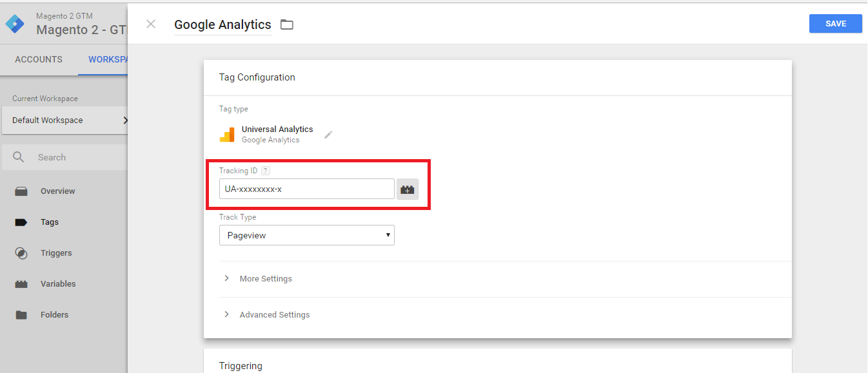Close the Google Analytics tag editor
This screenshot has height=373, width=868.
[151, 24]
